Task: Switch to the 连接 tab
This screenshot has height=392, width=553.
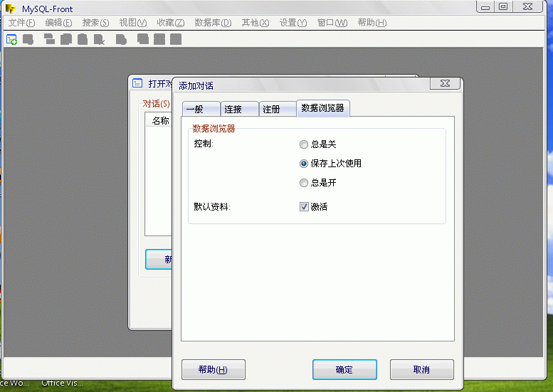Action: coord(240,109)
